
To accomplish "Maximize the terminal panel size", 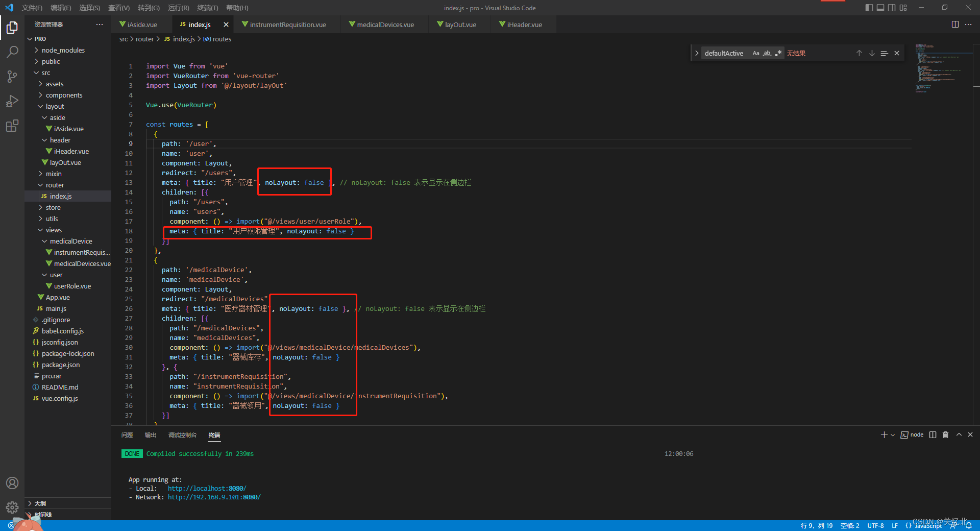I will 959,435.
